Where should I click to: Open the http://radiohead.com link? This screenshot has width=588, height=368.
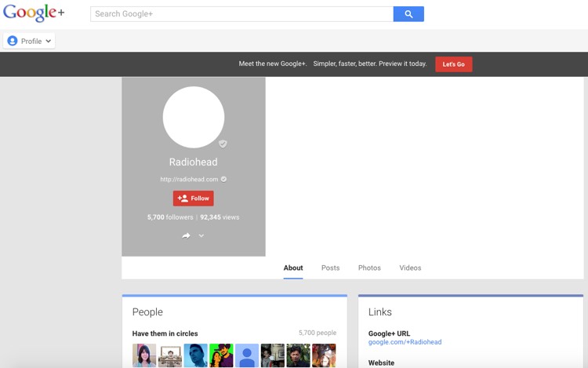(189, 180)
